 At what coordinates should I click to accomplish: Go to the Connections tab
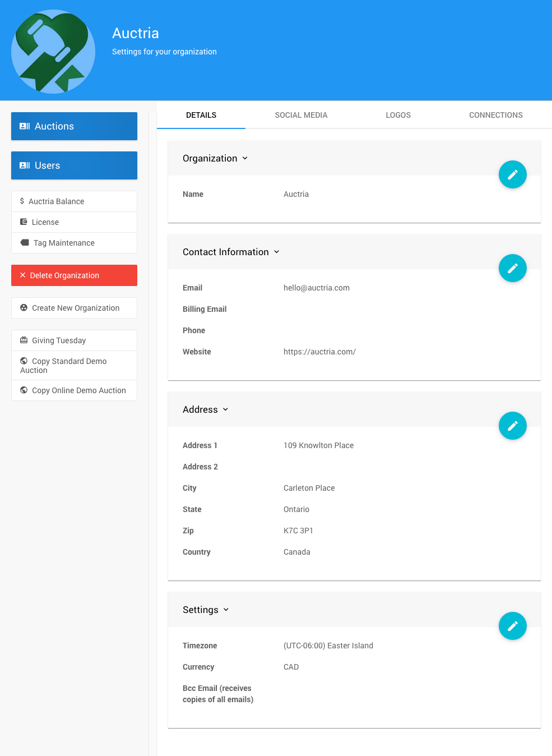click(495, 115)
